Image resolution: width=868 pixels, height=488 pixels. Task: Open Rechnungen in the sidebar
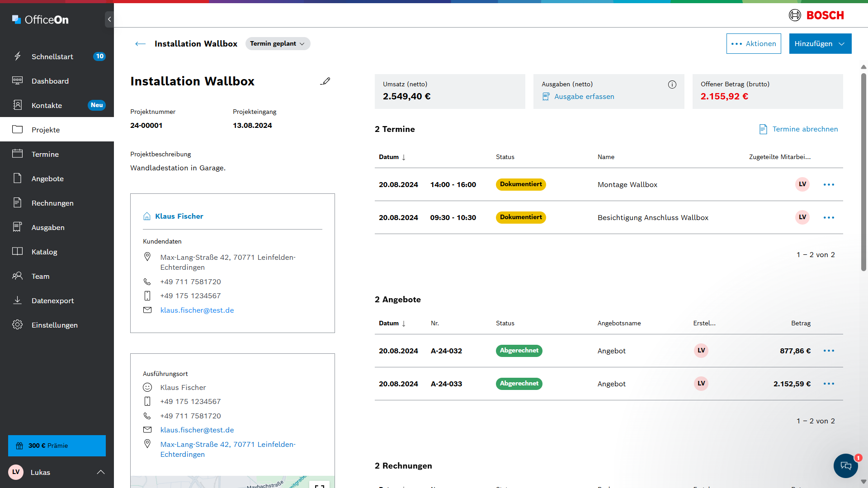[x=52, y=203]
